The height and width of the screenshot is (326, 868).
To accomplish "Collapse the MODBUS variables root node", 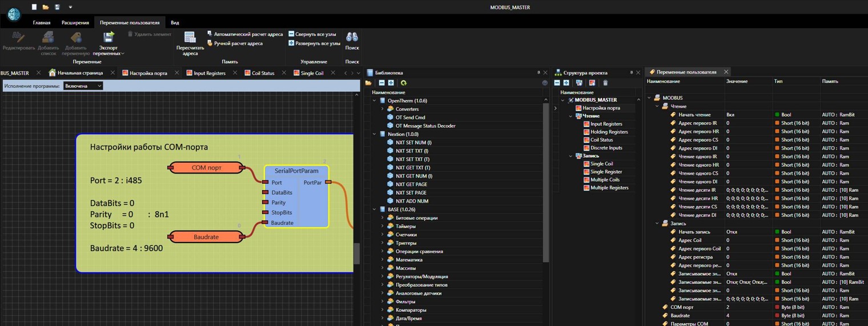I will pyautogui.click(x=649, y=98).
